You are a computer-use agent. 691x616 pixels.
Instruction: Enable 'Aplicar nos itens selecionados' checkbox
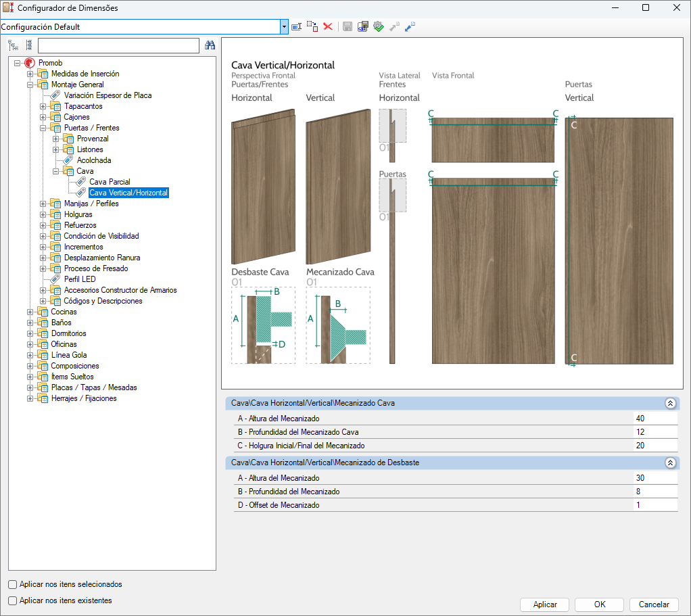click(12, 584)
